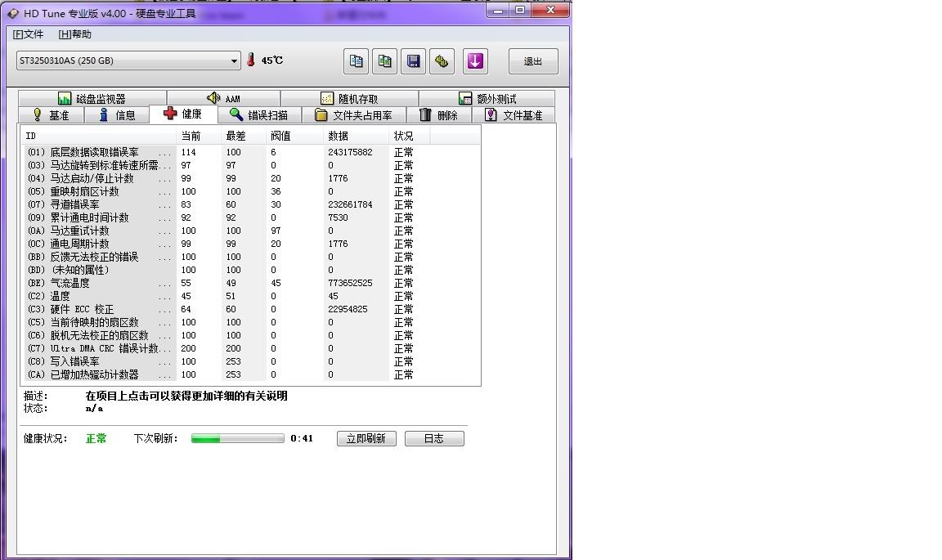Open the drive selection dropdown ST3250310AS
942x560 pixels.
[128, 61]
